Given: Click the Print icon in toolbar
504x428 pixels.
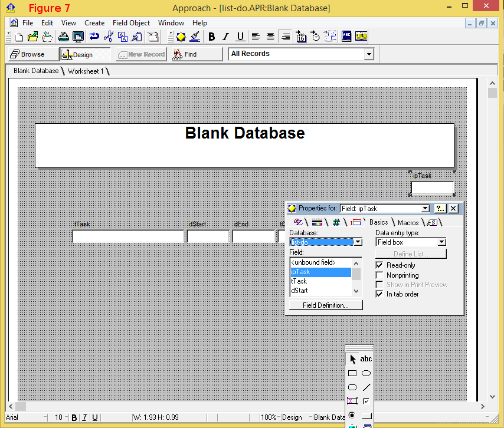Looking at the screenshot, I should coord(63,37).
